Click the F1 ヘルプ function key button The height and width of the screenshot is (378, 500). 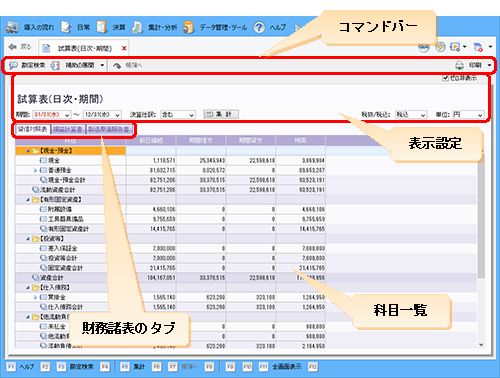coord(21,367)
